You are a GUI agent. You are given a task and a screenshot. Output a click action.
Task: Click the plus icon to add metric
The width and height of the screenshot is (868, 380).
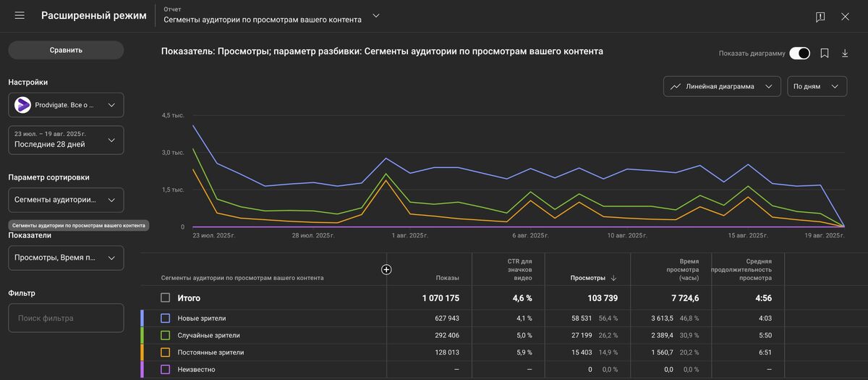pyautogui.click(x=386, y=269)
